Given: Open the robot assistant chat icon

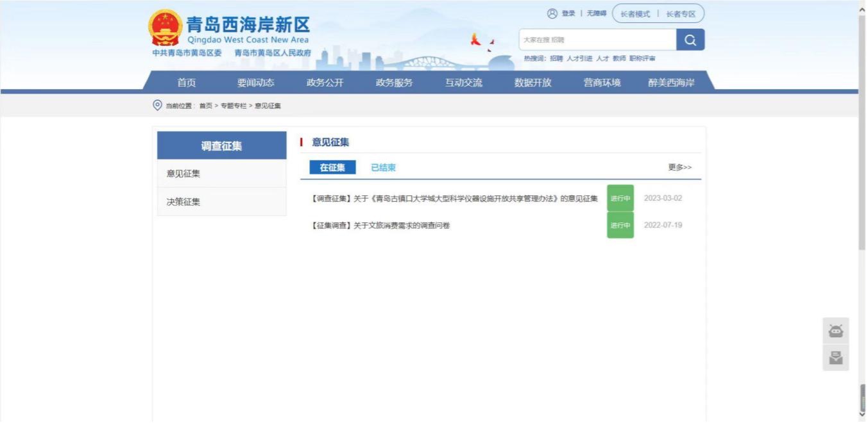Looking at the screenshot, I should point(835,331).
